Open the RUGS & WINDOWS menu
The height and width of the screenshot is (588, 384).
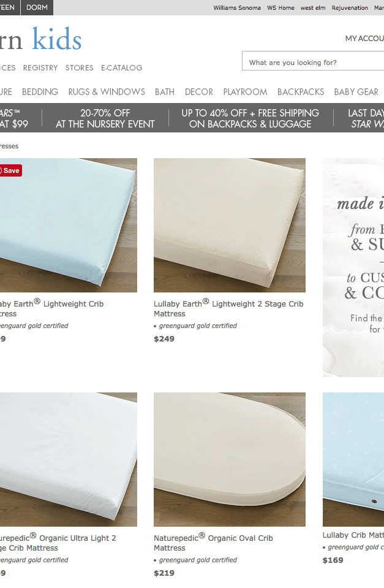107,92
